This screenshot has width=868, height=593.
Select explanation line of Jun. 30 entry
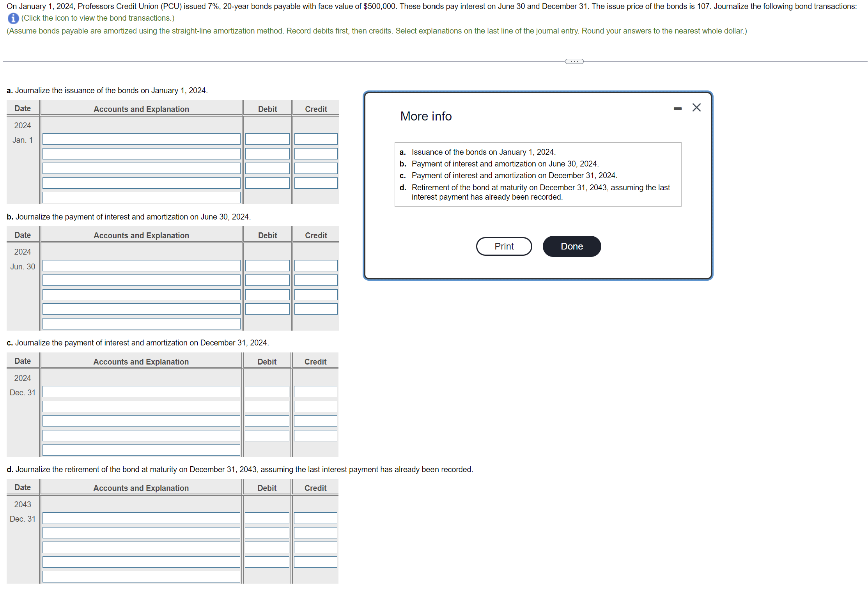[141, 324]
